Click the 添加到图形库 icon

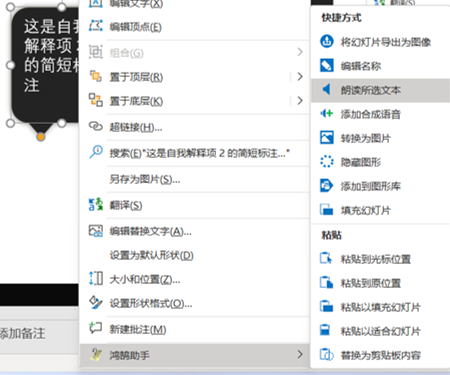click(x=327, y=185)
